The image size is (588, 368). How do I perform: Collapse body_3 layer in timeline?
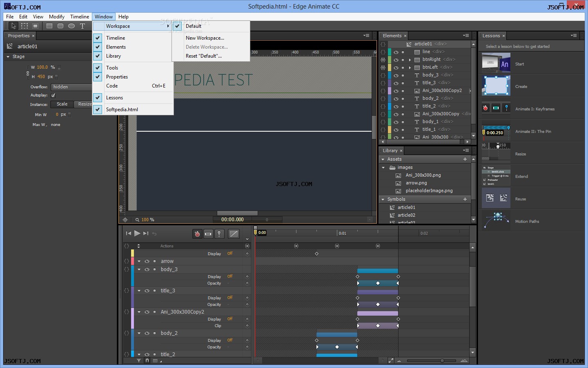(x=139, y=269)
